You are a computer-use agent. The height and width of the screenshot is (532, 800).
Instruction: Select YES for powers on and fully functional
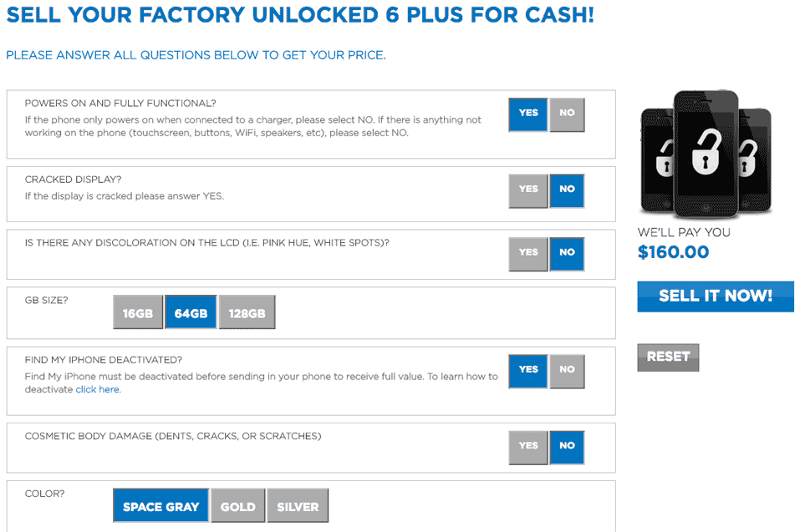tap(528, 114)
